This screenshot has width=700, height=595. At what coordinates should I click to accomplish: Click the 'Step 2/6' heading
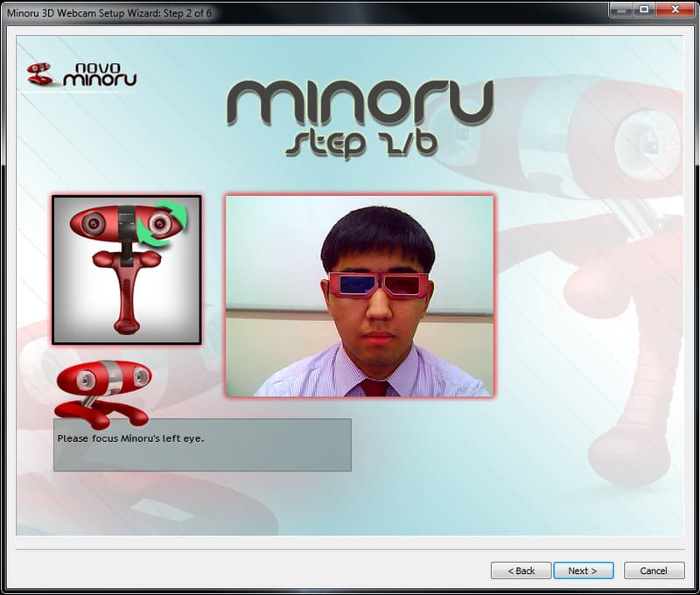click(361, 143)
